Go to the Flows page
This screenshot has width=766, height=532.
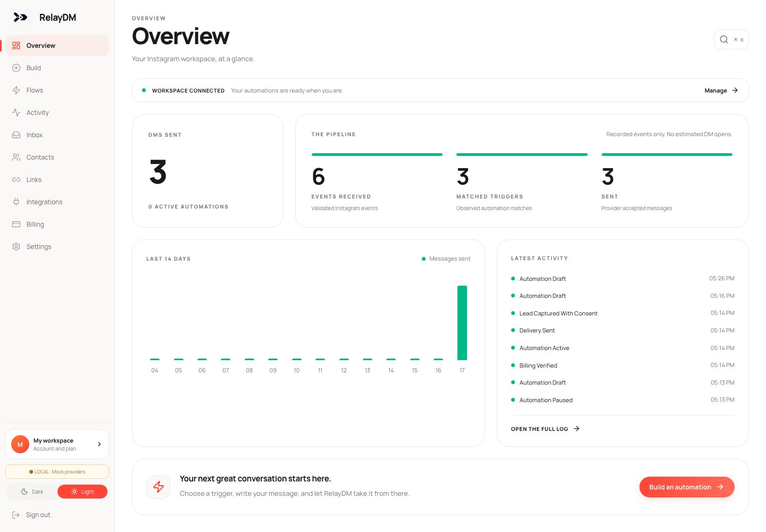[57, 90]
